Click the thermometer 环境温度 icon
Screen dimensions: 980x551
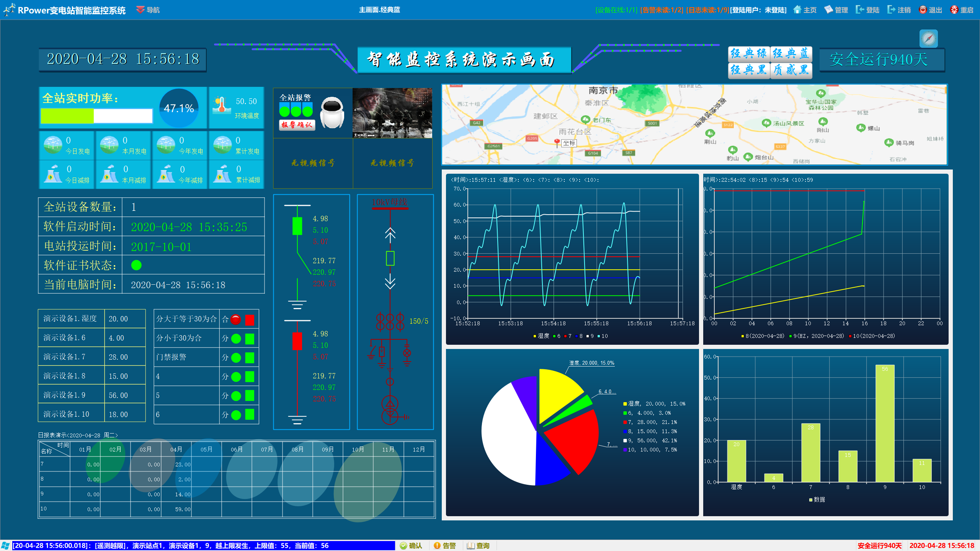pyautogui.click(x=221, y=105)
